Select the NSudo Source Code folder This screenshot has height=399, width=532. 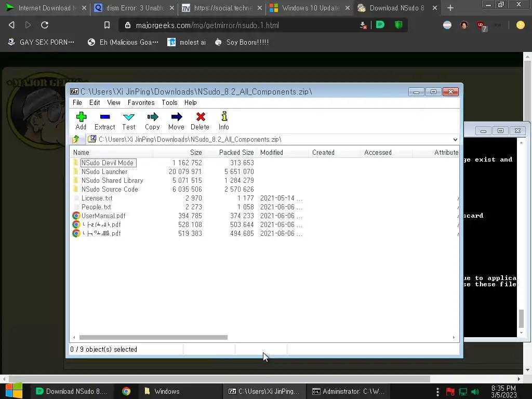coord(110,189)
